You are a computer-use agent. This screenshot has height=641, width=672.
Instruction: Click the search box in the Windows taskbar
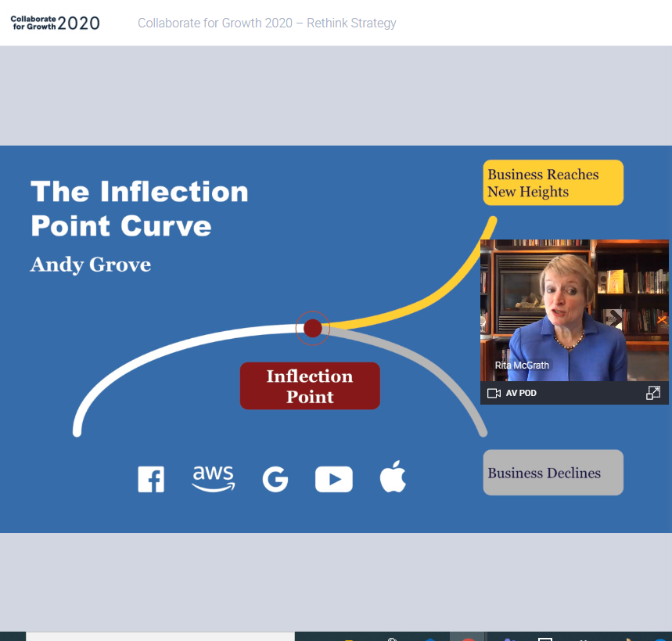pyautogui.click(x=160, y=636)
